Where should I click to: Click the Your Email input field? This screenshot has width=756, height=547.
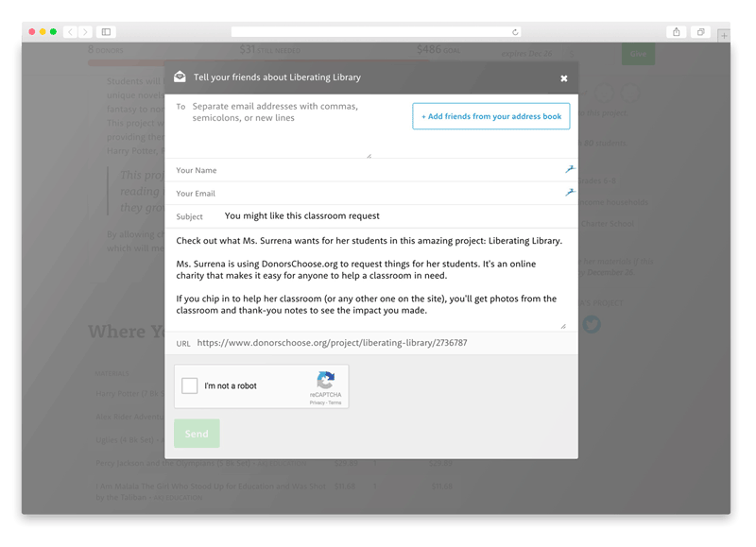click(x=371, y=194)
